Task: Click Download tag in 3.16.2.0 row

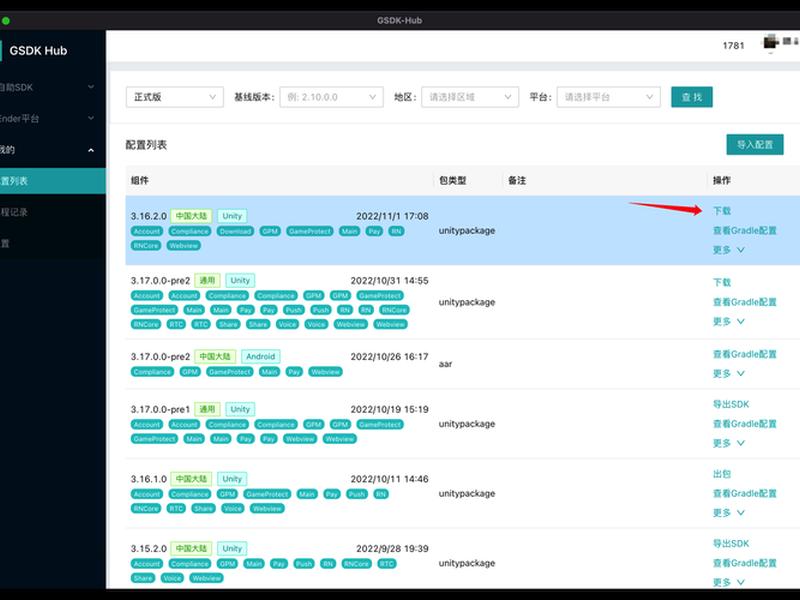Action: point(235,231)
